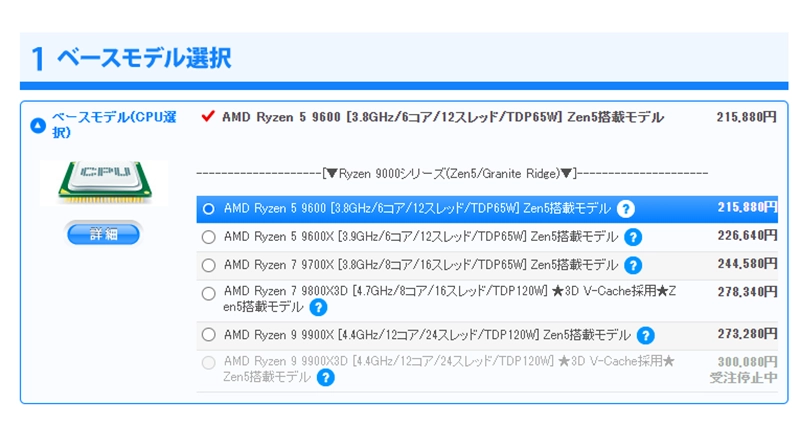Click the 278,340円 price

747,292
